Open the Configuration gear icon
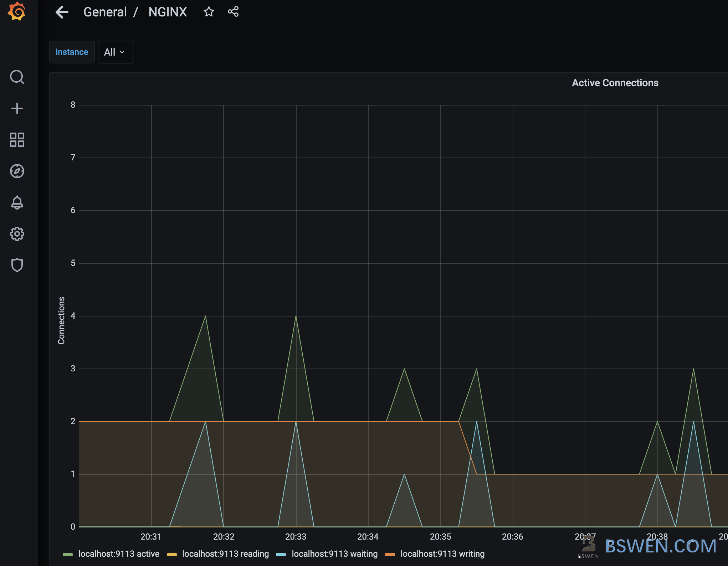 17,234
